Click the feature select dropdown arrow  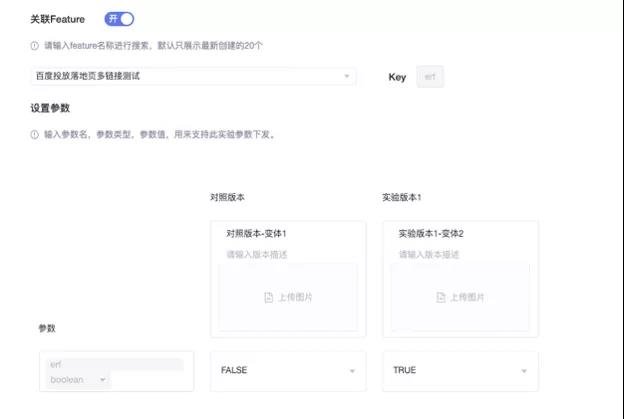347,76
